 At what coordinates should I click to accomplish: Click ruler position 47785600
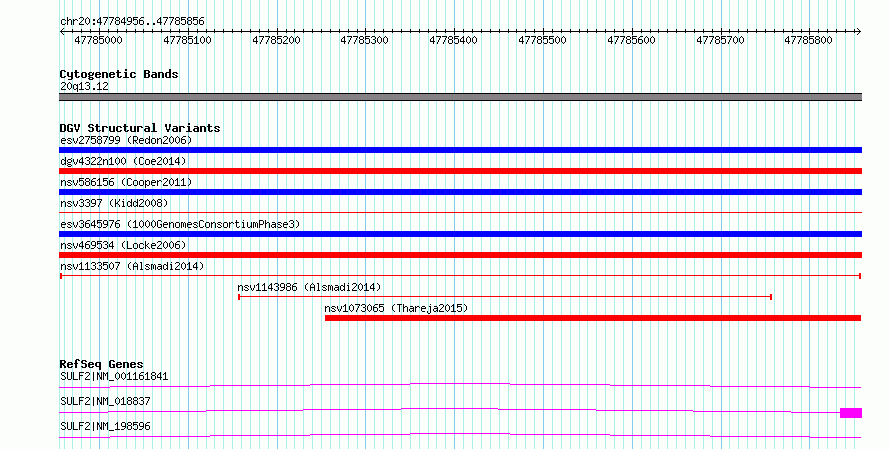pos(631,40)
